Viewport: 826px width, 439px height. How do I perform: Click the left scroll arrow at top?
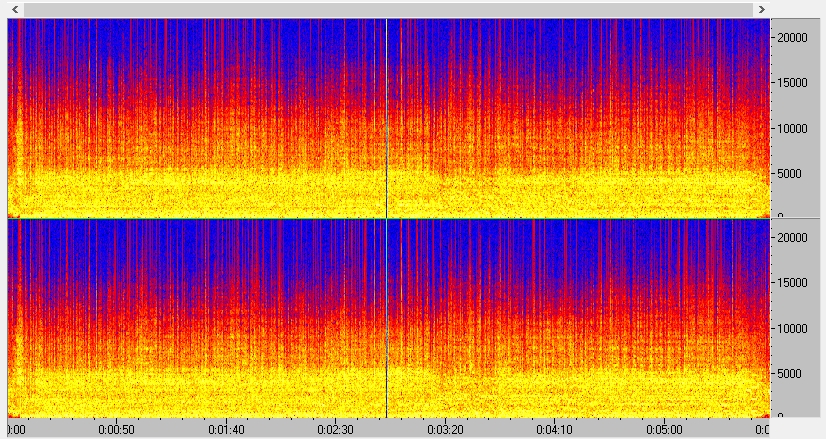pyautogui.click(x=15, y=9)
